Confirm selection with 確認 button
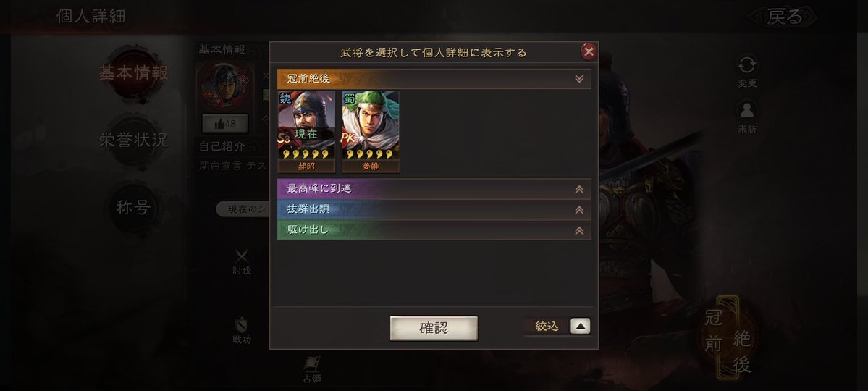 (434, 328)
